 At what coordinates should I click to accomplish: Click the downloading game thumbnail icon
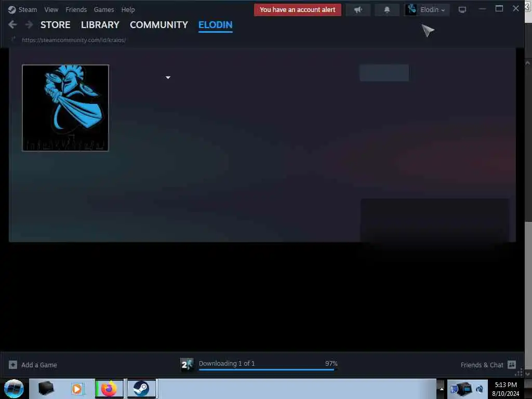click(x=187, y=365)
